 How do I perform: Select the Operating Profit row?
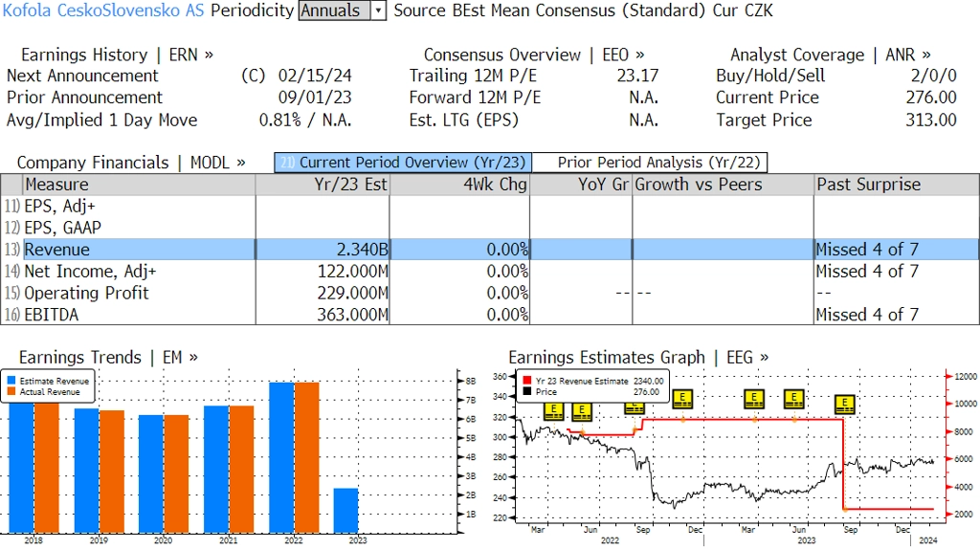490,293
